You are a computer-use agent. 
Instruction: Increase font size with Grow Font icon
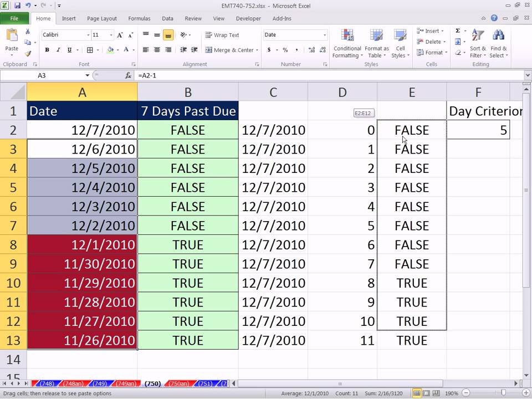point(120,35)
